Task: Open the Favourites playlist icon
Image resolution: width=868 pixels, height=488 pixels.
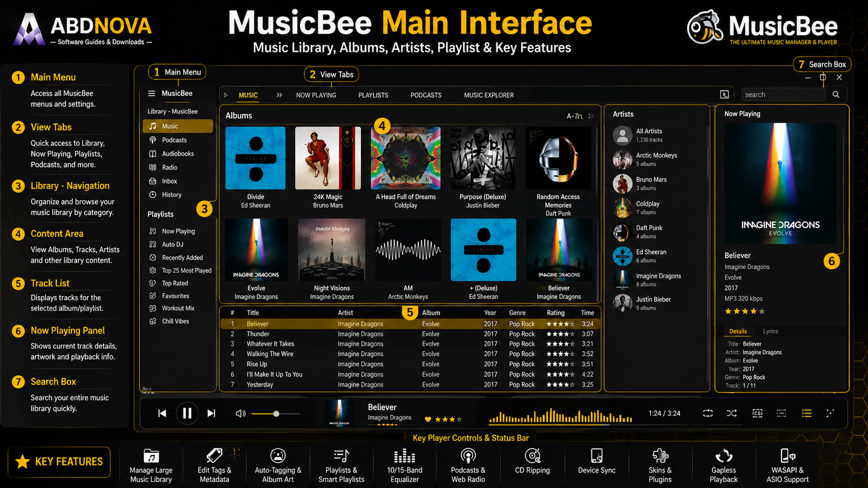Action: [x=153, y=296]
